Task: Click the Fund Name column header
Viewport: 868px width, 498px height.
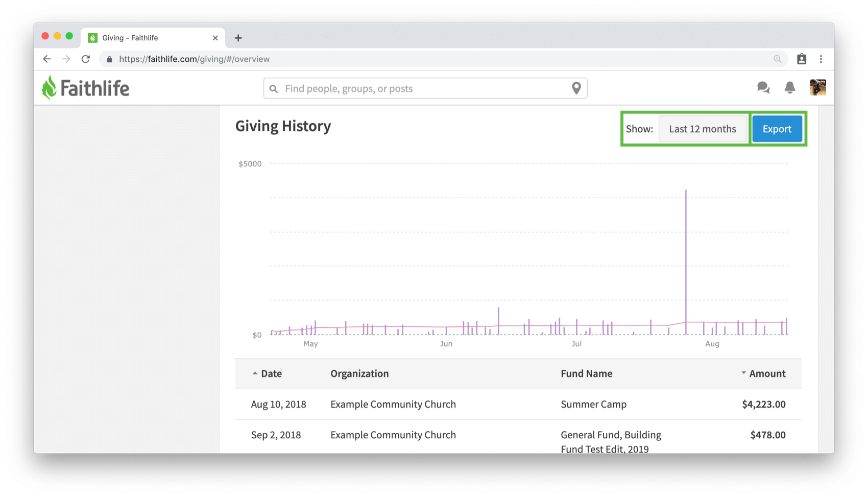Action: [x=587, y=373]
